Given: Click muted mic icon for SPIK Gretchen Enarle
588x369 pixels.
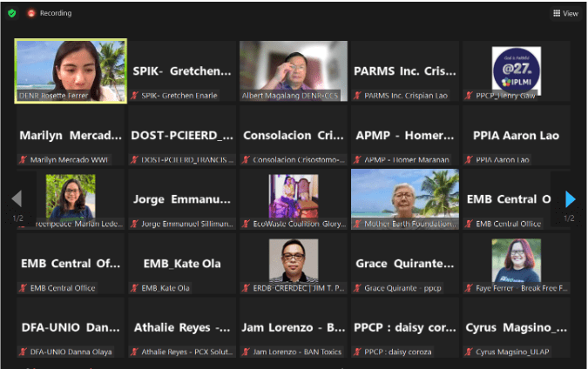Looking at the screenshot, I should pyautogui.click(x=135, y=96).
